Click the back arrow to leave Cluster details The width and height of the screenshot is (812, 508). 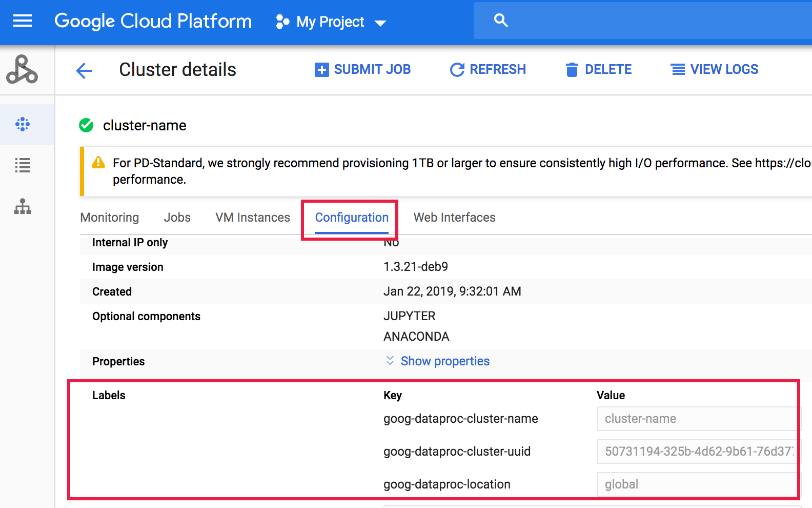click(84, 70)
